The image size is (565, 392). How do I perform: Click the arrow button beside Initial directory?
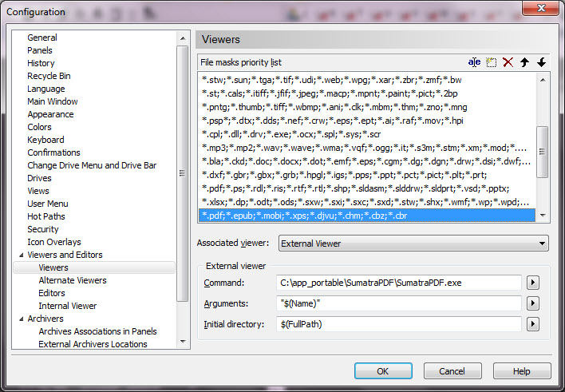pyautogui.click(x=533, y=324)
